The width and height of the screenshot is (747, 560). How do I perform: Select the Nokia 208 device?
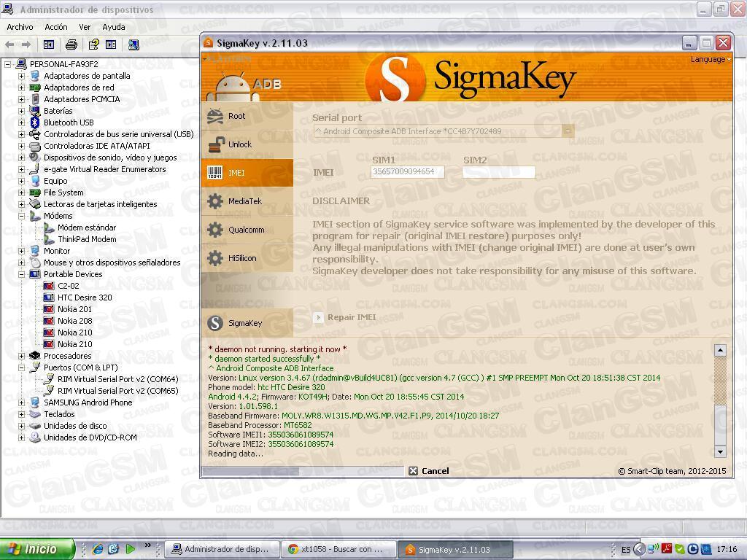[x=75, y=321]
